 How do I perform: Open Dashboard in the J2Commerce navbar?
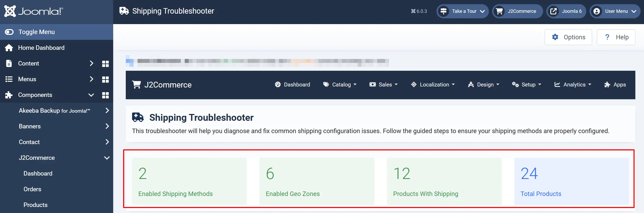[x=292, y=85]
